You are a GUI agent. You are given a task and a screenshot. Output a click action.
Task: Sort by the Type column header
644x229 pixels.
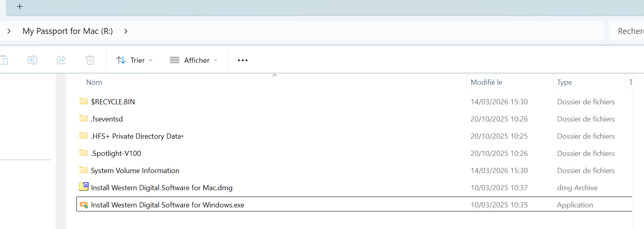[564, 82]
